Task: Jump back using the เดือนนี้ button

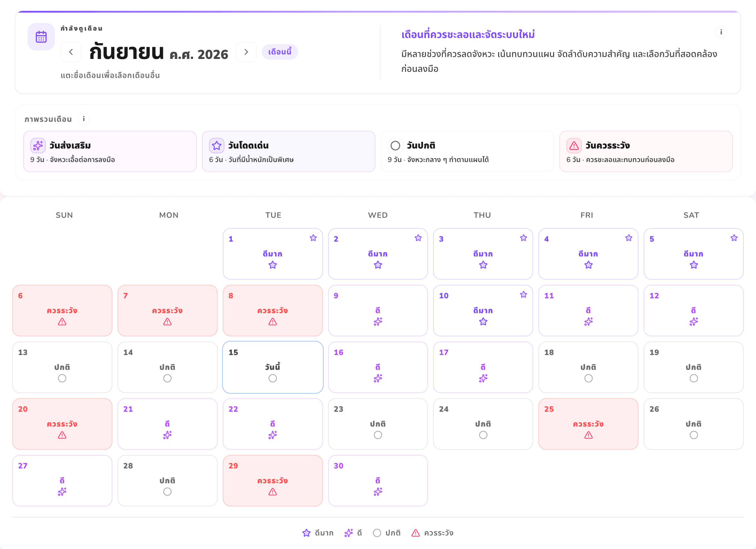Action: tap(280, 52)
